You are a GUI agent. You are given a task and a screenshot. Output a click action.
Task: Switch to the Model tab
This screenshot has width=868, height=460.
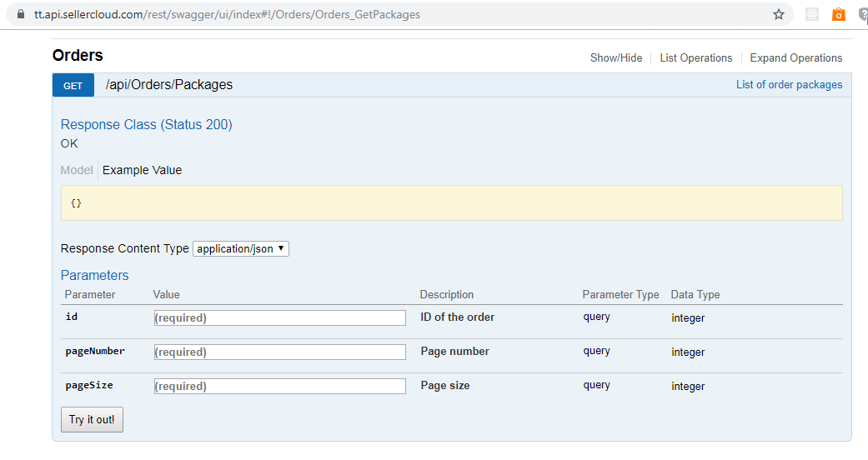coord(77,170)
